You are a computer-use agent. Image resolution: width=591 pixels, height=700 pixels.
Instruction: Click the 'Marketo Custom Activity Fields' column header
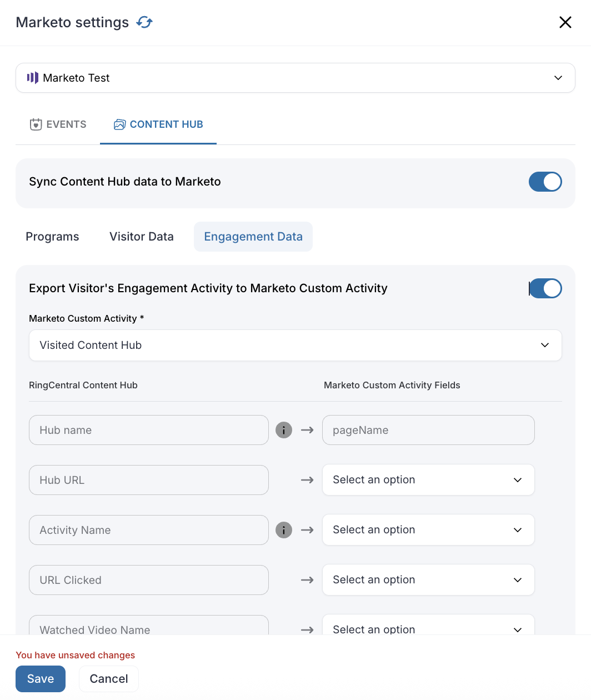(x=392, y=385)
